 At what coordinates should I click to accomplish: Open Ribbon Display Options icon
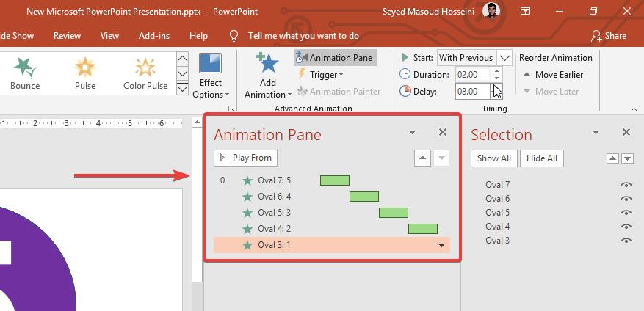click(x=525, y=11)
